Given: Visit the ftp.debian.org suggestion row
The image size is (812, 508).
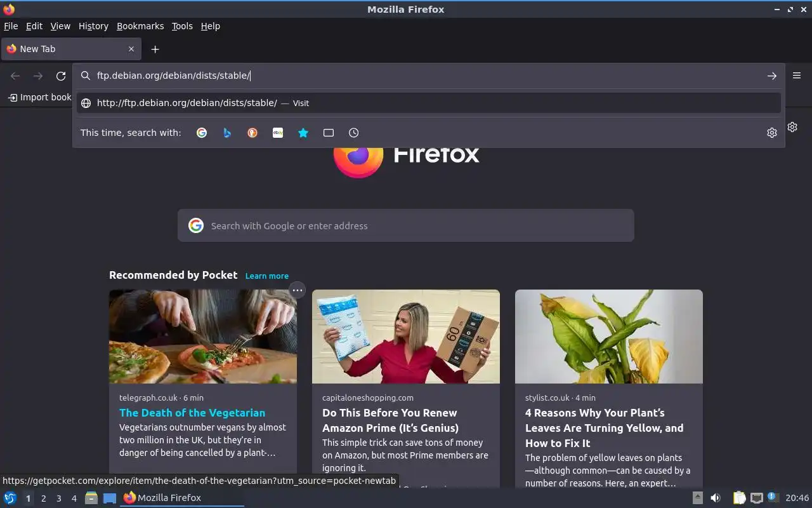Looking at the screenshot, I should point(429,103).
